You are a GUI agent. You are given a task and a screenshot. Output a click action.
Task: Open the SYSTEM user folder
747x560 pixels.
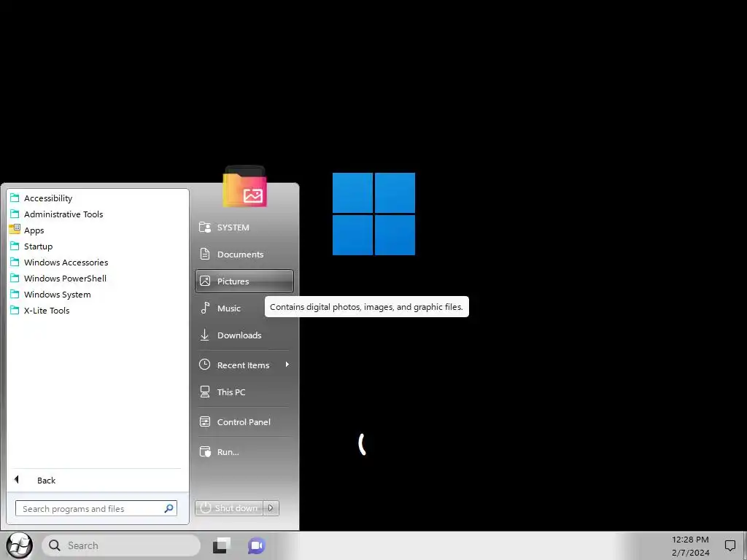point(244,227)
